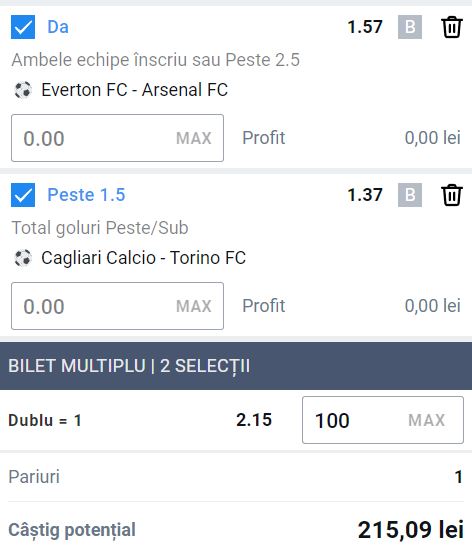
Task: Open the Da selection link
Action: (x=58, y=27)
